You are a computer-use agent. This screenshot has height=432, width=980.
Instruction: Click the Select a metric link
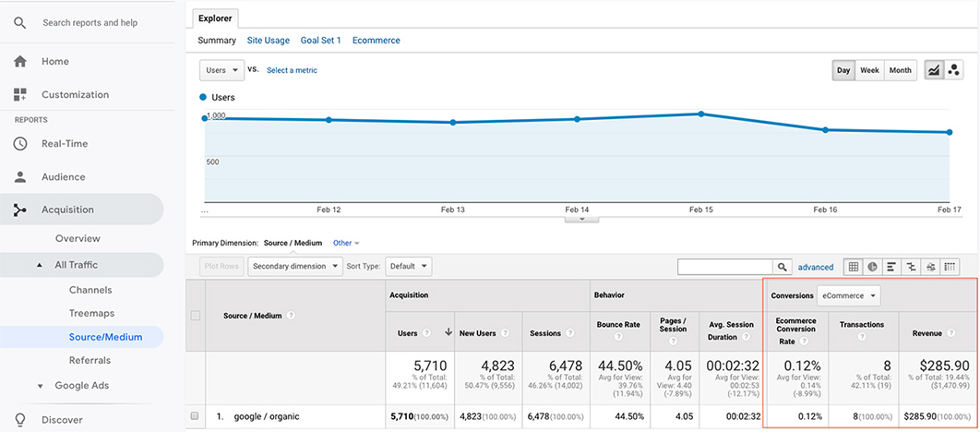coord(292,70)
